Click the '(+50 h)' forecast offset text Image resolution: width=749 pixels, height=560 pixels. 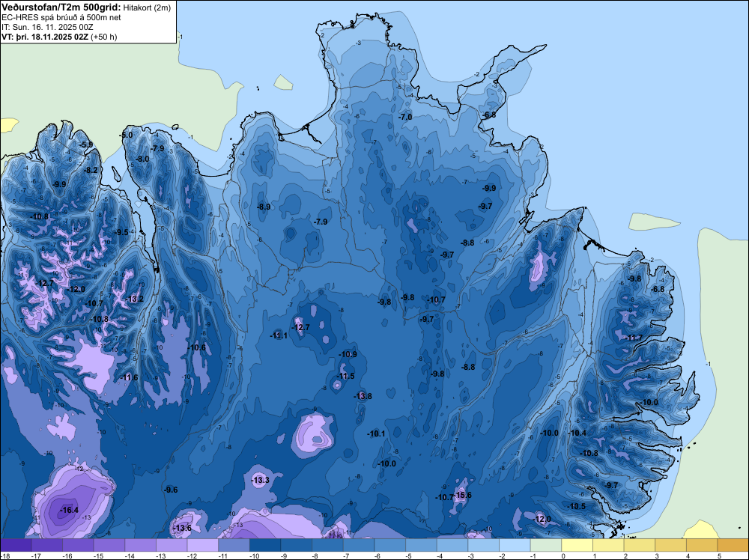click(x=104, y=37)
